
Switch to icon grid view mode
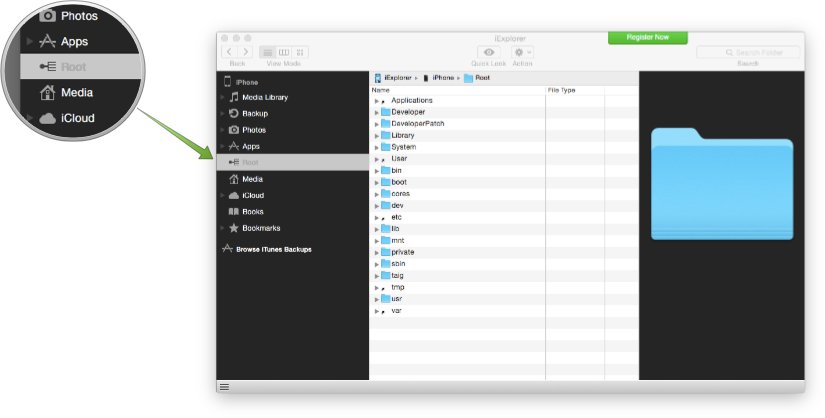tap(300, 52)
